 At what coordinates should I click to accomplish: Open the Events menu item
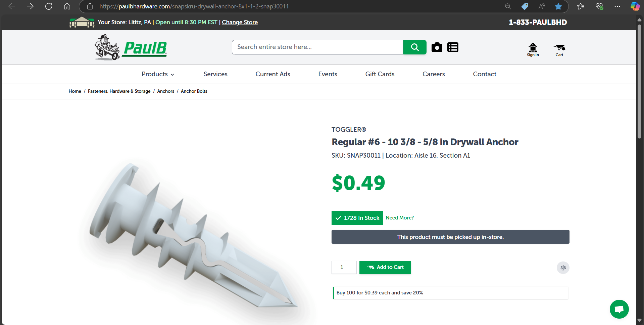coord(328,74)
